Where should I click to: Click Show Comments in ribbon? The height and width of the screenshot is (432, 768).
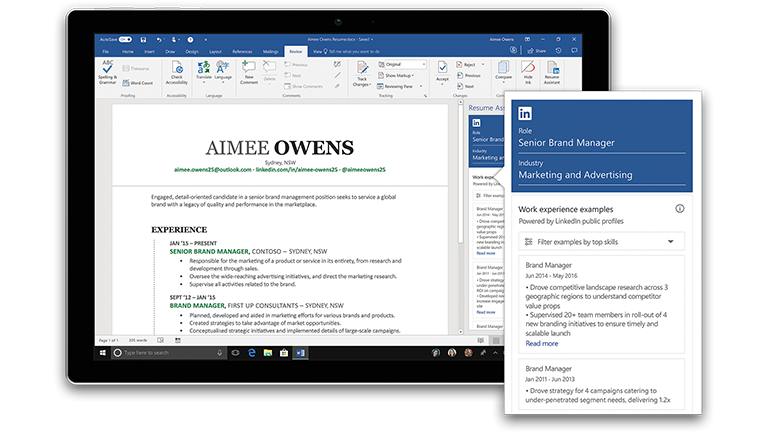click(303, 86)
